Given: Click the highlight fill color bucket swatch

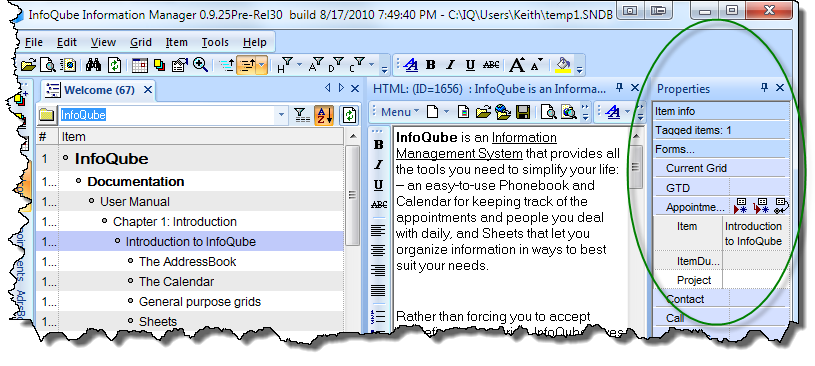Looking at the screenshot, I should pos(563,65).
